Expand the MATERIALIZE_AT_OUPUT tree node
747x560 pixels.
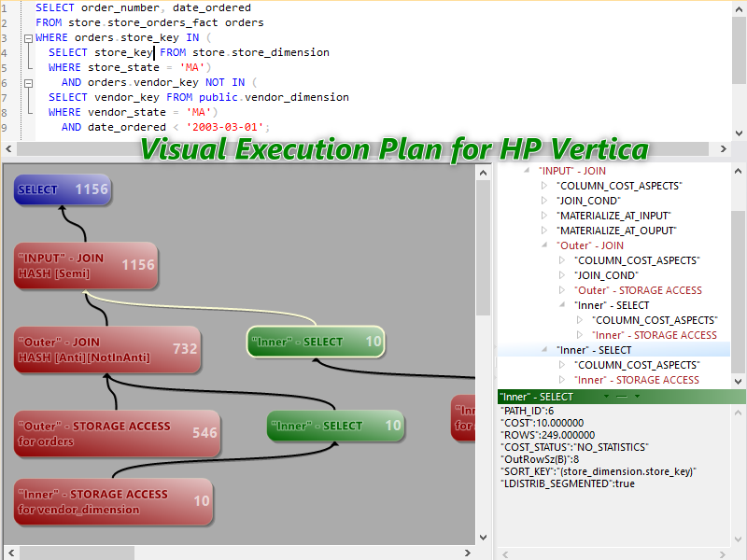pos(544,231)
